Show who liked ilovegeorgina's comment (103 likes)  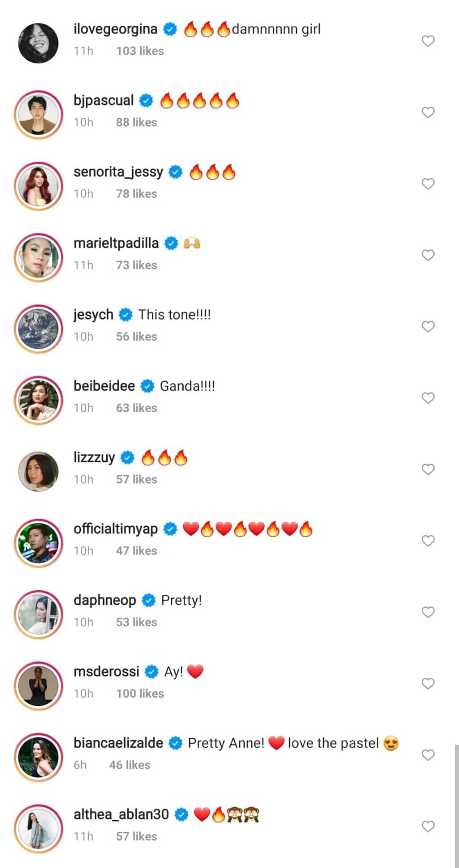click(x=140, y=51)
